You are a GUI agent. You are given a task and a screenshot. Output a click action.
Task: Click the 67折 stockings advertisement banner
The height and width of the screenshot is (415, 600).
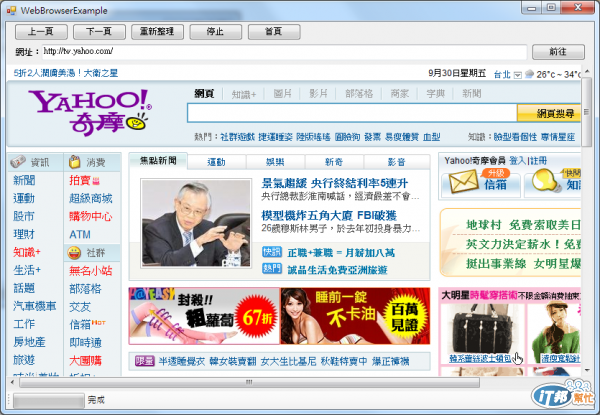coord(204,316)
